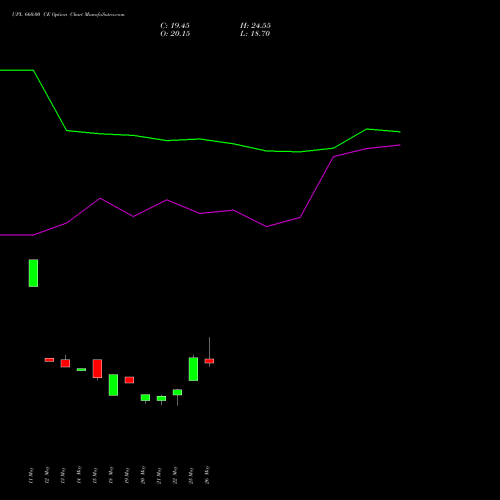Select the red candle for 13 May
Viewport: 500px width, 500px height.
pyautogui.click(x=65, y=363)
